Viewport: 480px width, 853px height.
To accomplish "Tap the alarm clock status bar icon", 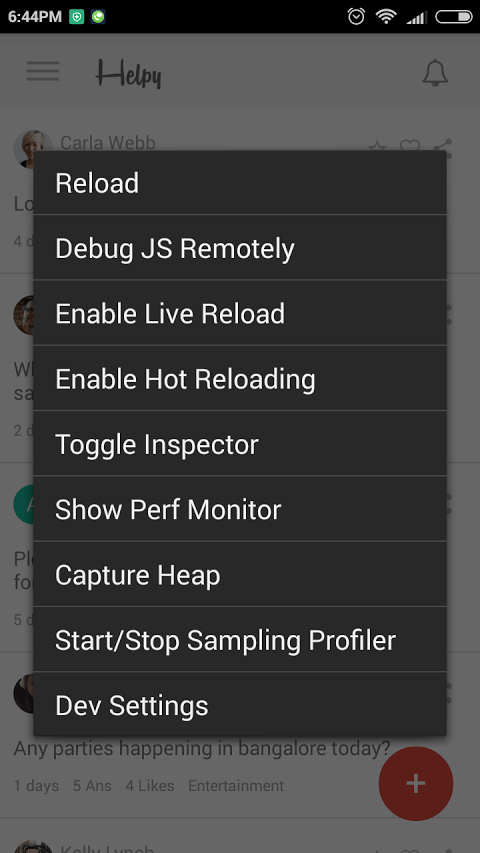I will pyautogui.click(x=356, y=16).
